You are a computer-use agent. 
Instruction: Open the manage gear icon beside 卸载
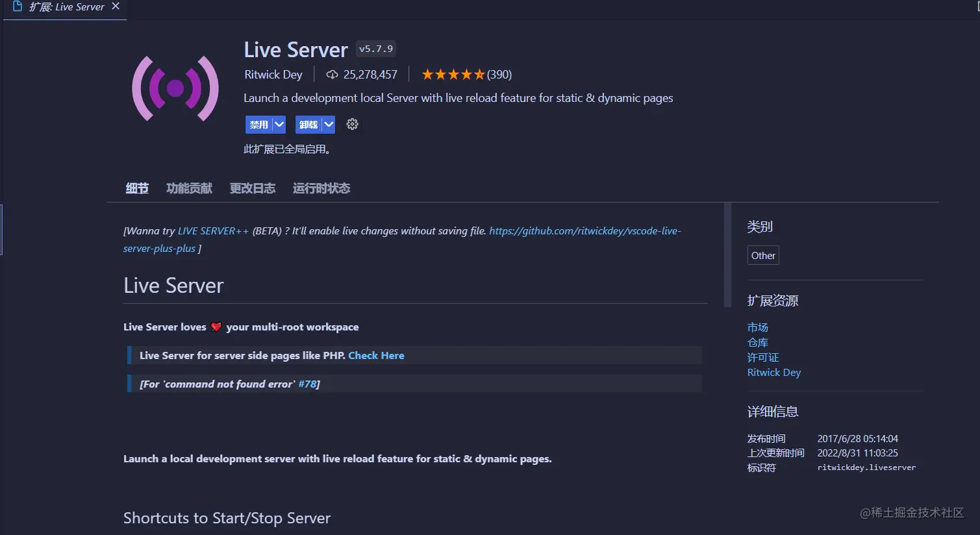click(x=353, y=124)
